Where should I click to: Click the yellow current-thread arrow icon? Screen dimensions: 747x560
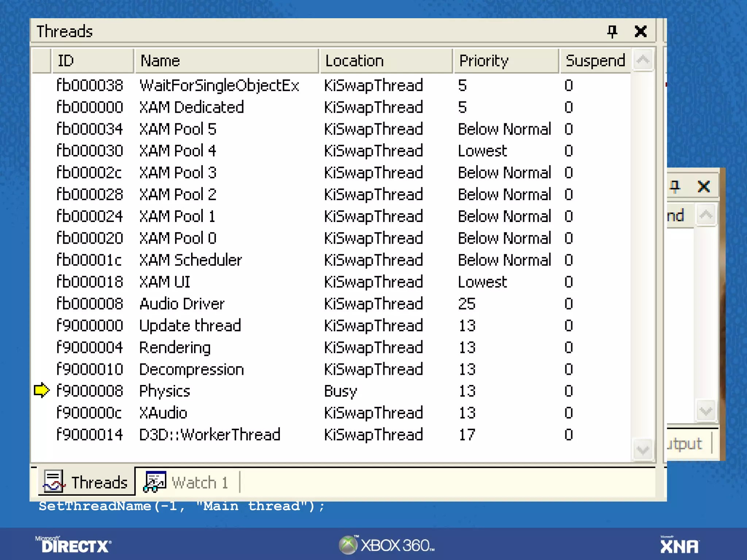click(x=42, y=390)
